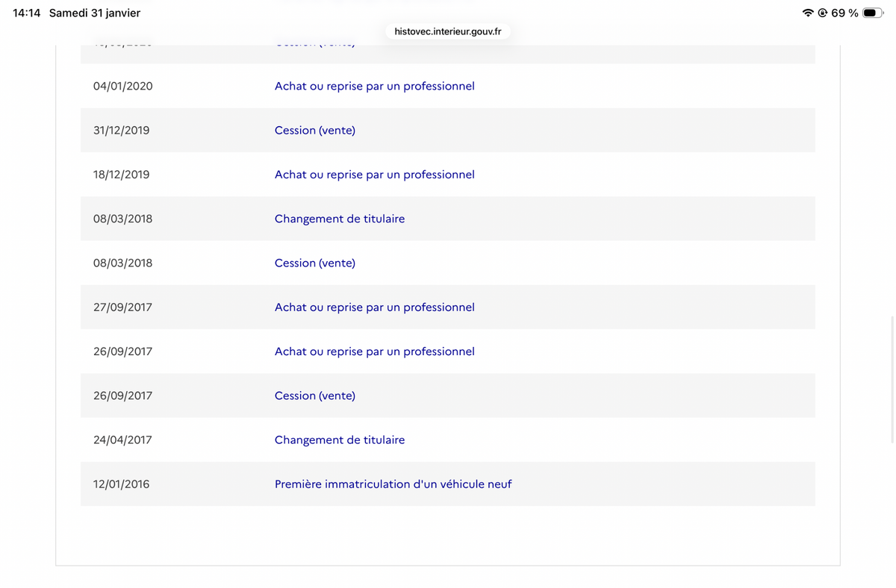Open 'Cession (vente)' entry dated 31/12/2019
The image size is (896, 588).
[x=315, y=130]
